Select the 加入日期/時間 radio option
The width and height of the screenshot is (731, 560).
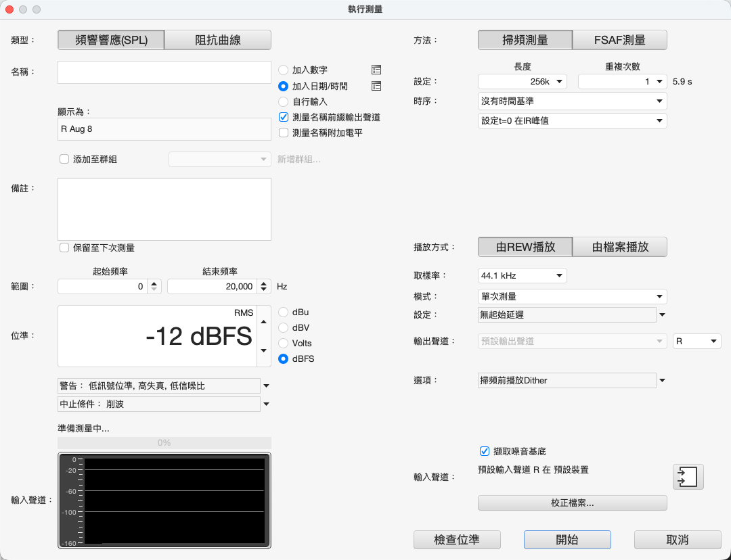283,86
